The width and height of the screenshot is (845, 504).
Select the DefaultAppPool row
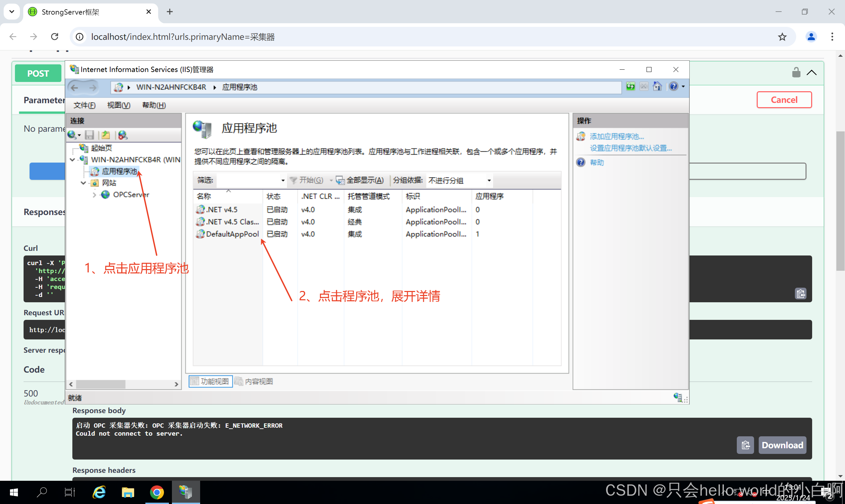[232, 234]
